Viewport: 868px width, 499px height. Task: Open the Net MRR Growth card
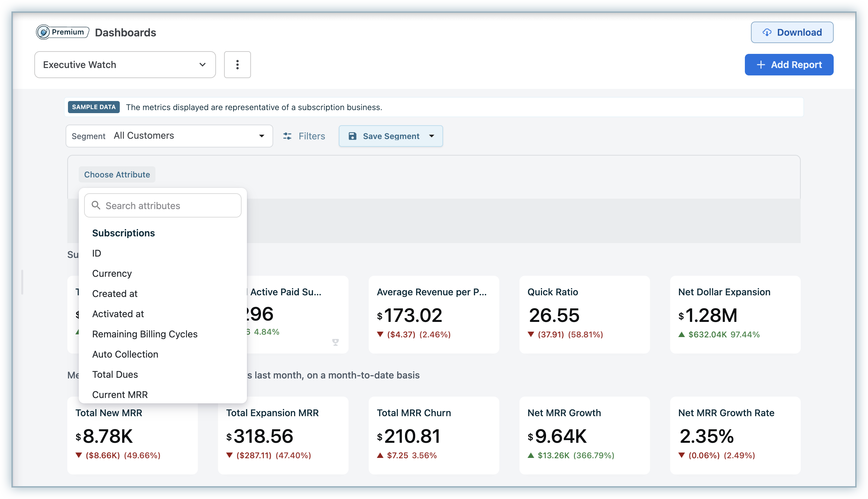pos(584,435)
